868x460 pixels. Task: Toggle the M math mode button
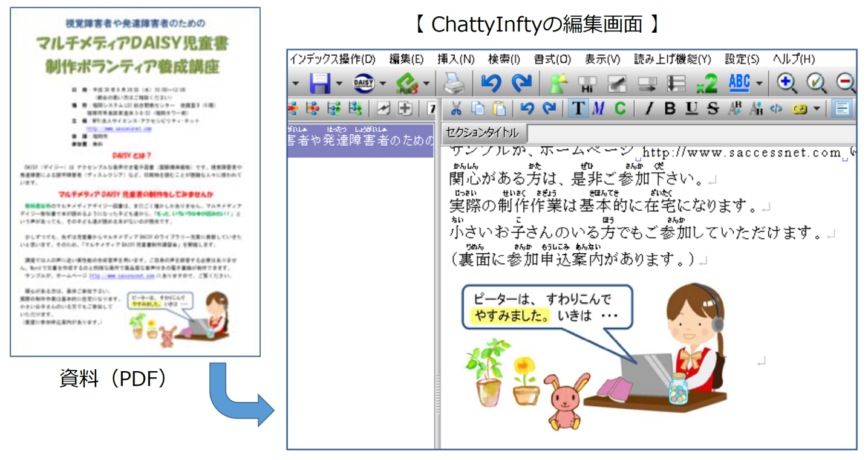point(599,109)
